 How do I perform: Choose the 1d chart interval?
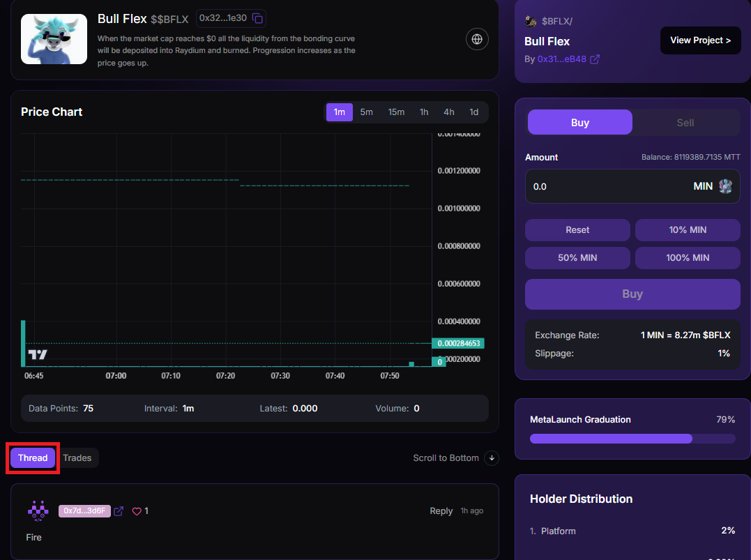[x=473, y=112]
